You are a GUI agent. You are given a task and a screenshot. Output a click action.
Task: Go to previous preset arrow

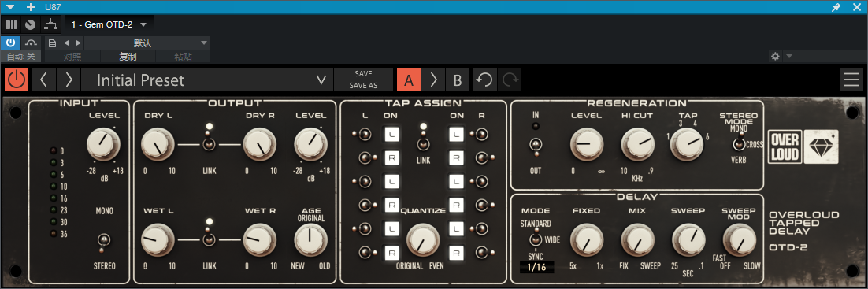click(44, 80)
